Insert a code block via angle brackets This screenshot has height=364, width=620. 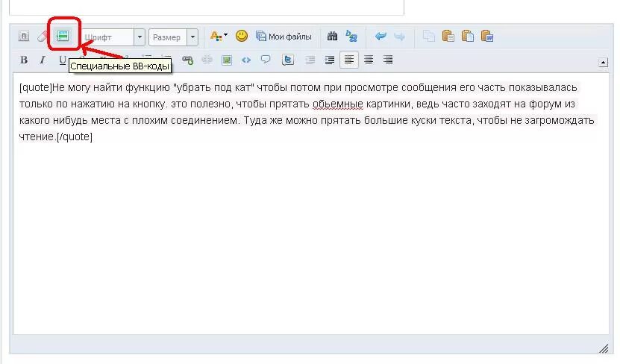point(246,60)
